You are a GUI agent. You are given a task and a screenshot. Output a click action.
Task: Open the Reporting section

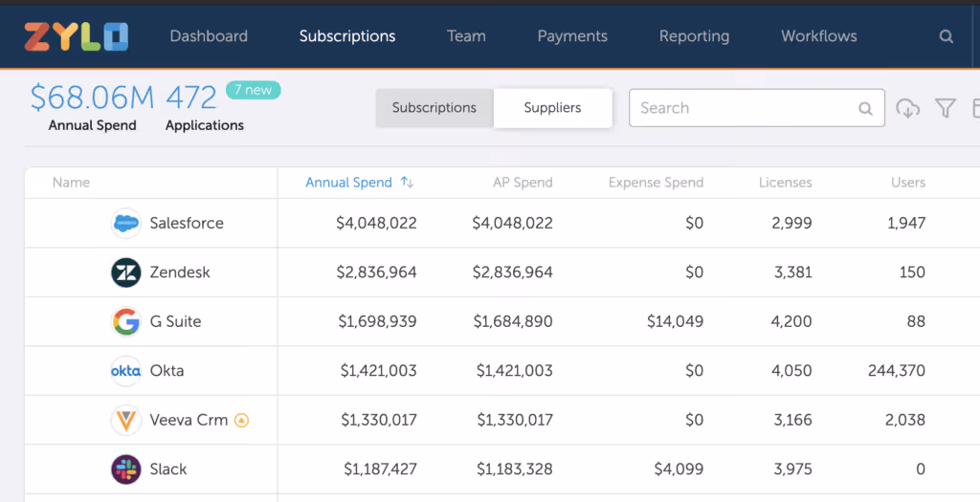pos(695,36)
